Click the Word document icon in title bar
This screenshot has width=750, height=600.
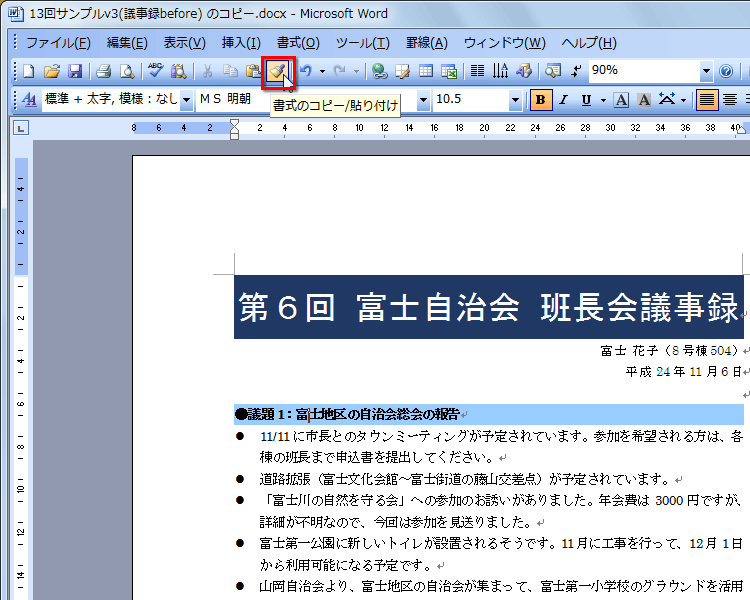pyautogui.click(x=15, y=13)
